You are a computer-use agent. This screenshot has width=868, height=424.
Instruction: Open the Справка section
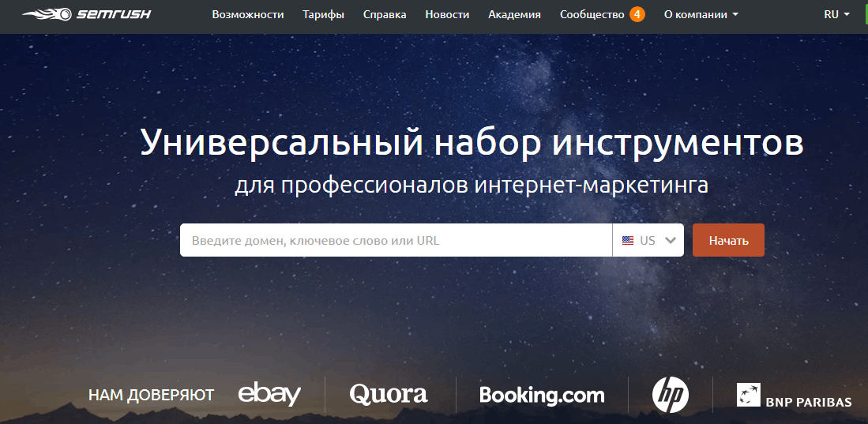pyautogui.click(x=385, y=14)
